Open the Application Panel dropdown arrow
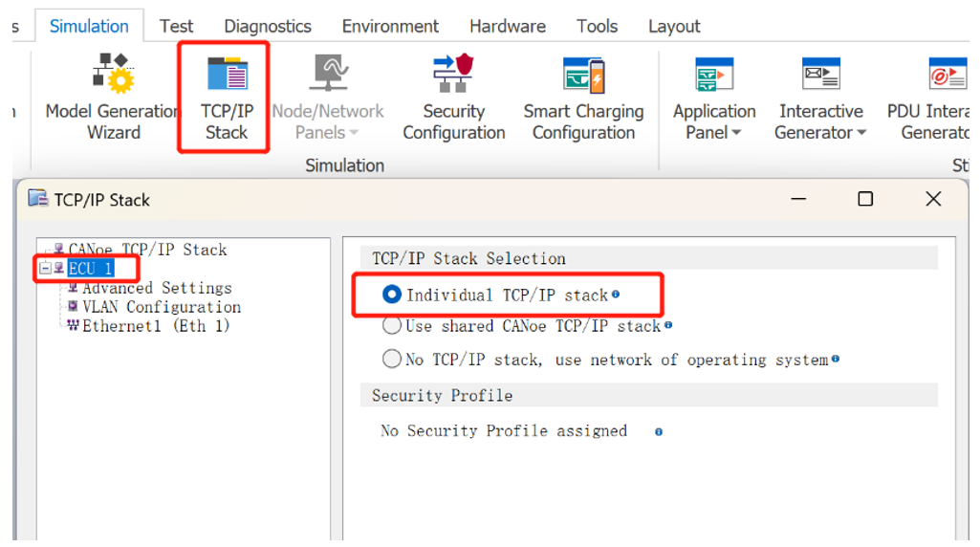Screen dimensions: 980x547 click(737, 134)
